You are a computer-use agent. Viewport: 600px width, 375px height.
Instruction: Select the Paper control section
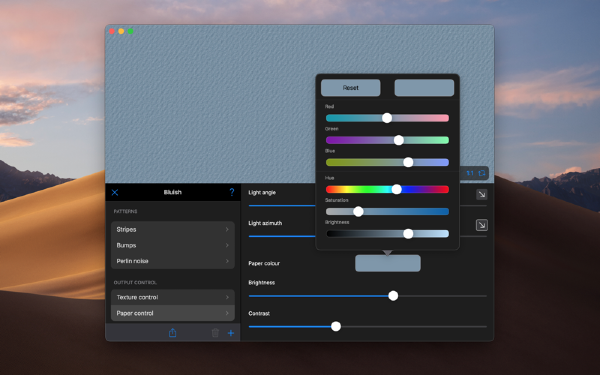[173, 313]
